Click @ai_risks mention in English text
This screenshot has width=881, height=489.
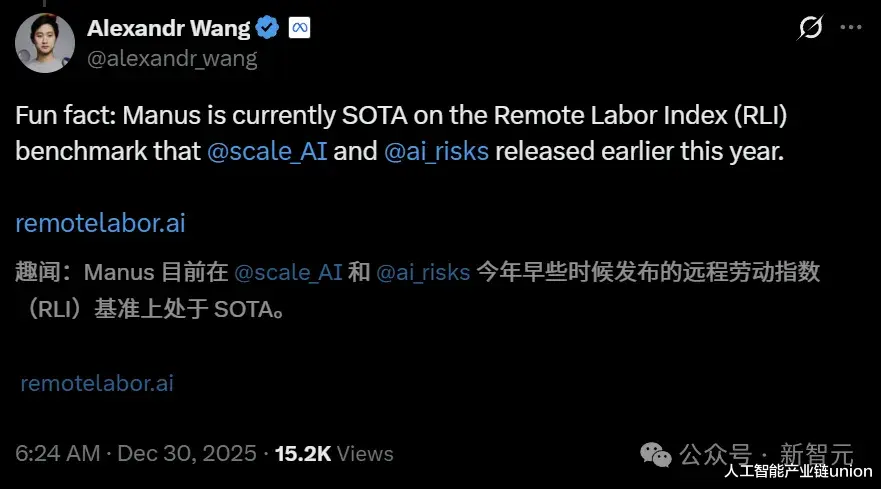(x=437, y=153)
